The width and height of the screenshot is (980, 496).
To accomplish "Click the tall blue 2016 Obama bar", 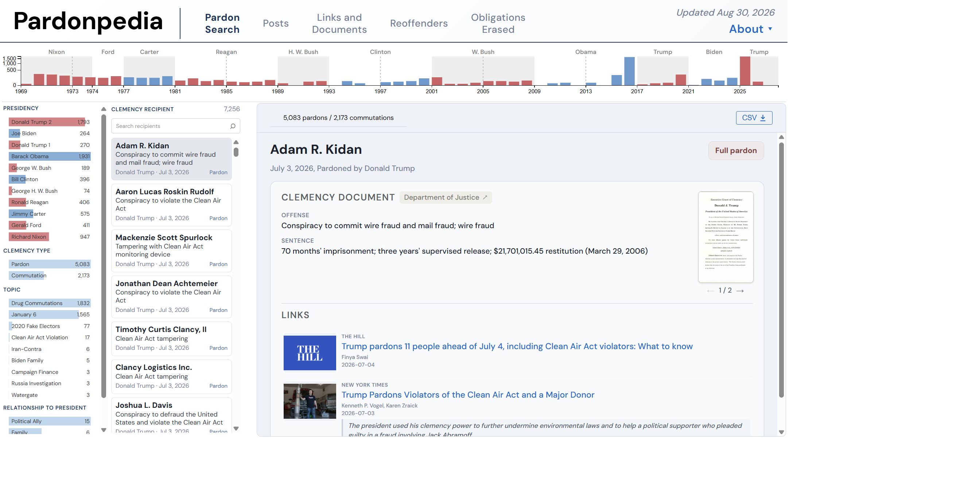I will tap(629, 71).
